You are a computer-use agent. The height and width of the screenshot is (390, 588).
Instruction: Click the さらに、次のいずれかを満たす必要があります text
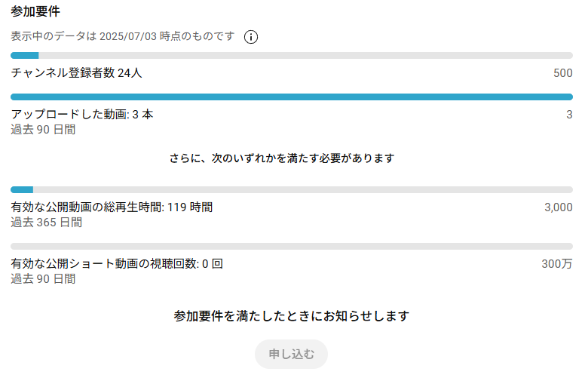point(282,158)
